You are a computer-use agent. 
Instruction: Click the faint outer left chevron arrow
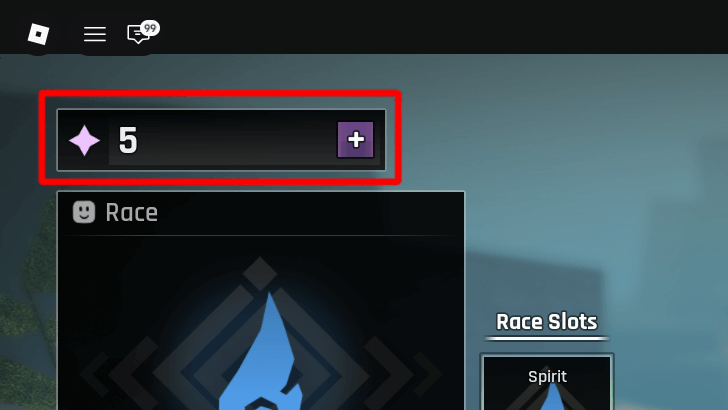(94, 373)
